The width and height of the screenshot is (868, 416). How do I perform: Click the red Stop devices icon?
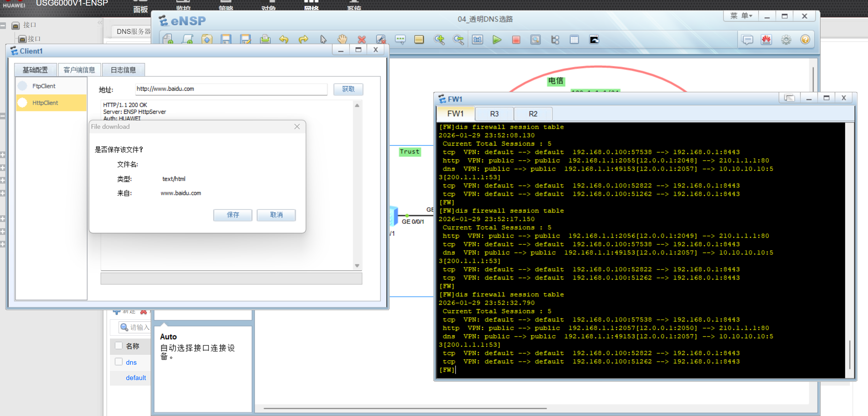pos(516,40)
